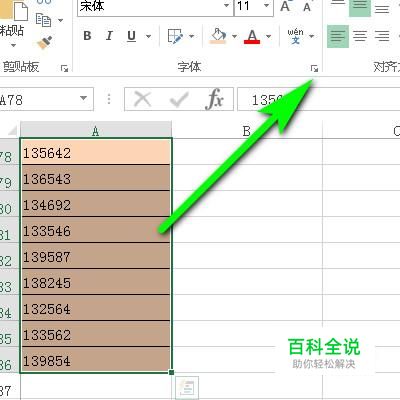The height and width of the screenshot is (400, 400).
Task: Click the Borders icon
Action: [x=175, y=36]
